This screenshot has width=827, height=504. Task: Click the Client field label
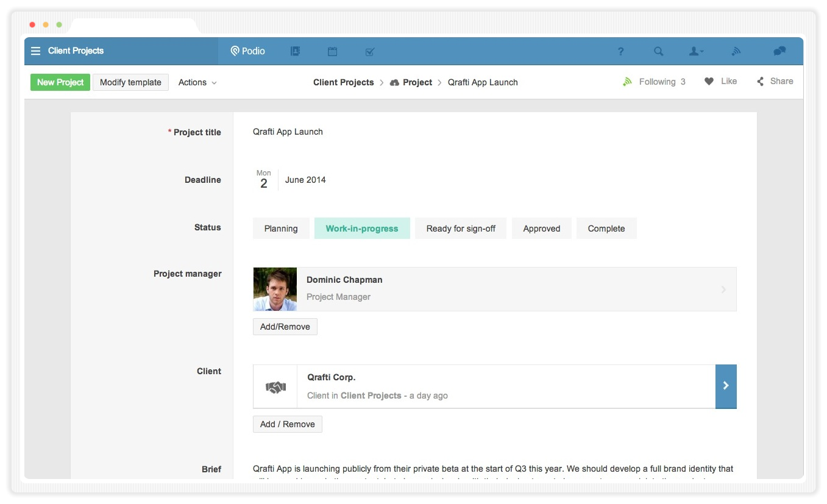[x=209, y=371]
